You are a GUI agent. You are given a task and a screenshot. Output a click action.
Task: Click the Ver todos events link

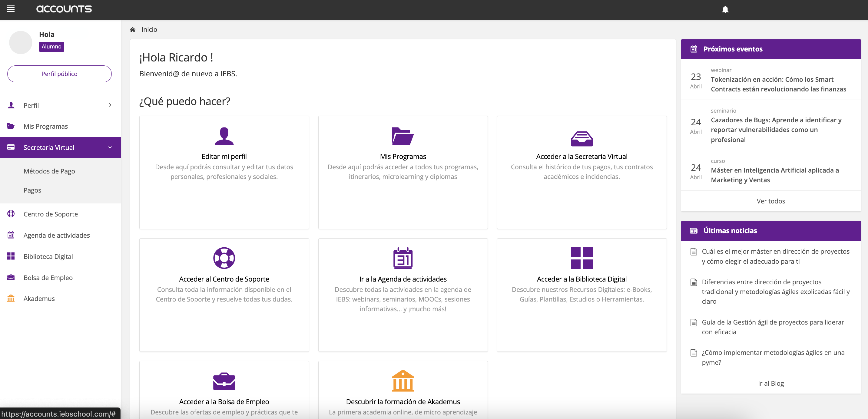click(770, 201)
